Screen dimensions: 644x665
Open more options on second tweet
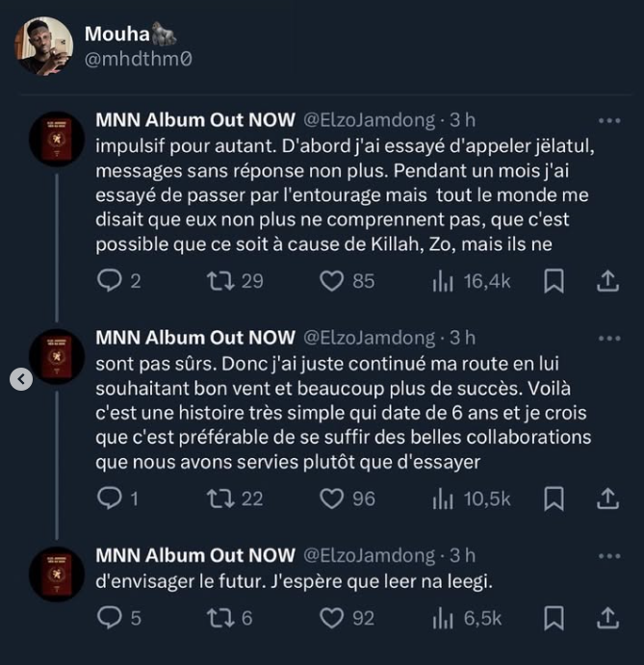609,339
